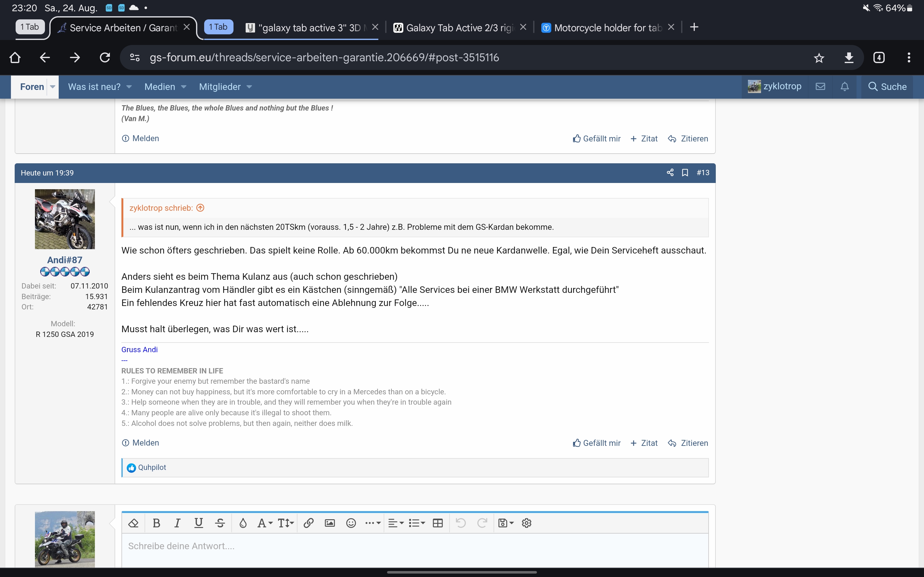The height and width of the screenshot is (577, 924).
Task: Expand the Foren dropdown arrow
Action: pyautogui.click(x=53, y=86)
